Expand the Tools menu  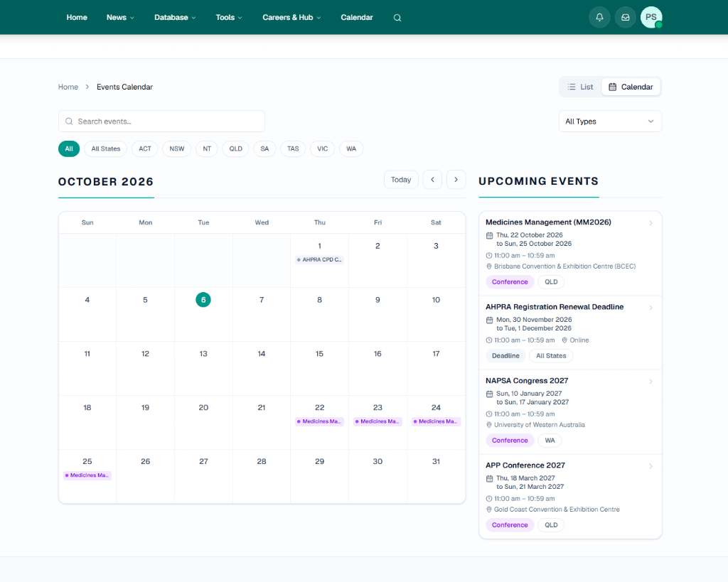coord(229,18)
